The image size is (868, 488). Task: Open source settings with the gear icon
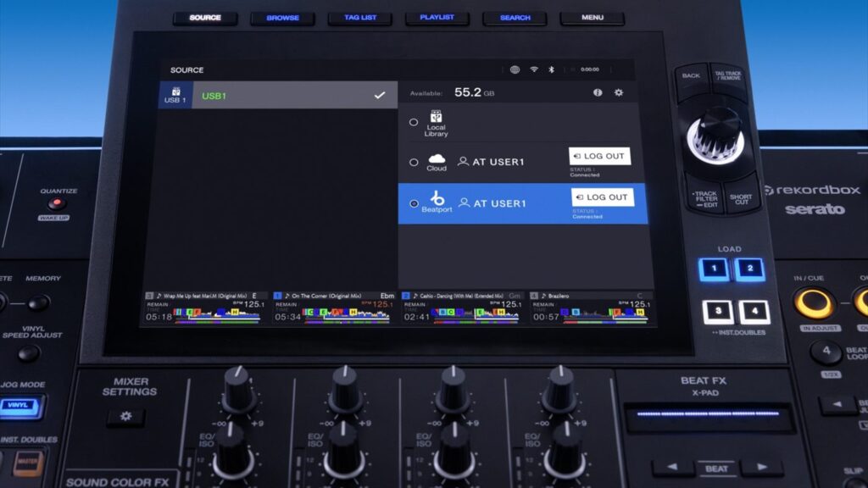pyautogui.click(x=619, y=91)
